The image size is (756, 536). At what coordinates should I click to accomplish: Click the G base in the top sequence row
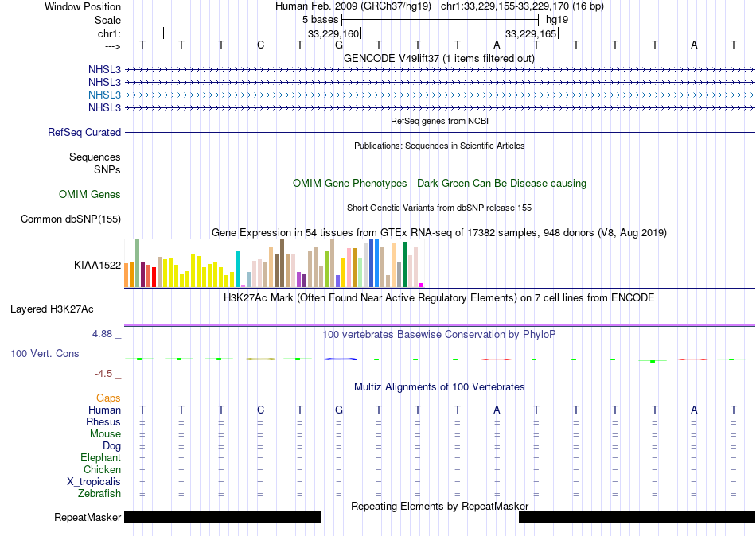pos(339,45)
